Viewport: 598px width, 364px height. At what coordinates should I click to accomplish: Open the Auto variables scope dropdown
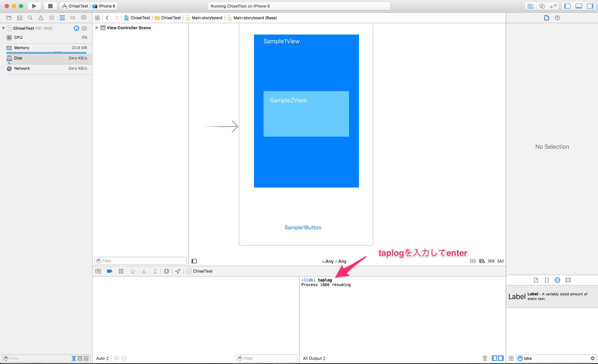coord(102,358)
